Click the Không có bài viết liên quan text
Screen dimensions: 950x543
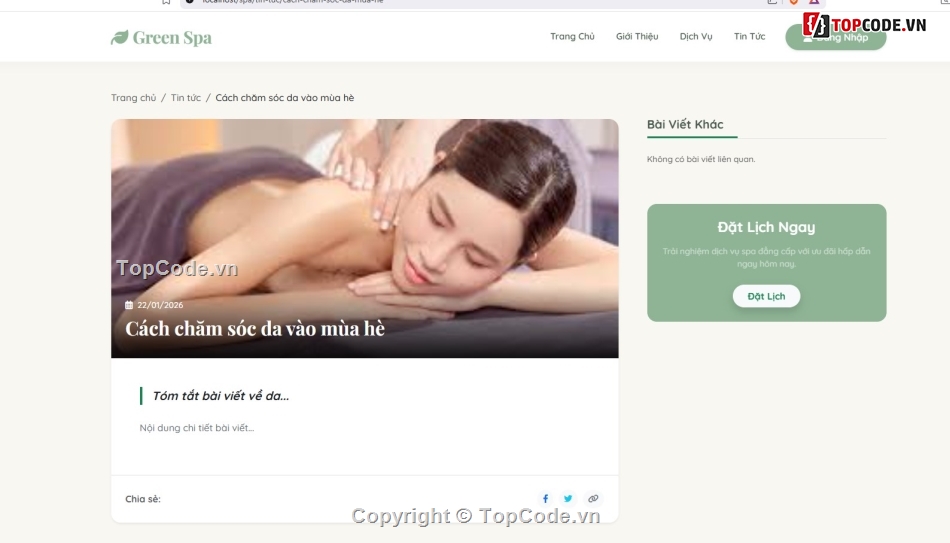click(701, 159)
